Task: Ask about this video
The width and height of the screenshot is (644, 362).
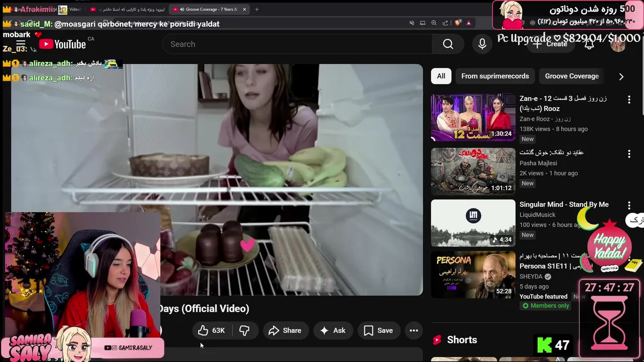Action: click(333, 330)
